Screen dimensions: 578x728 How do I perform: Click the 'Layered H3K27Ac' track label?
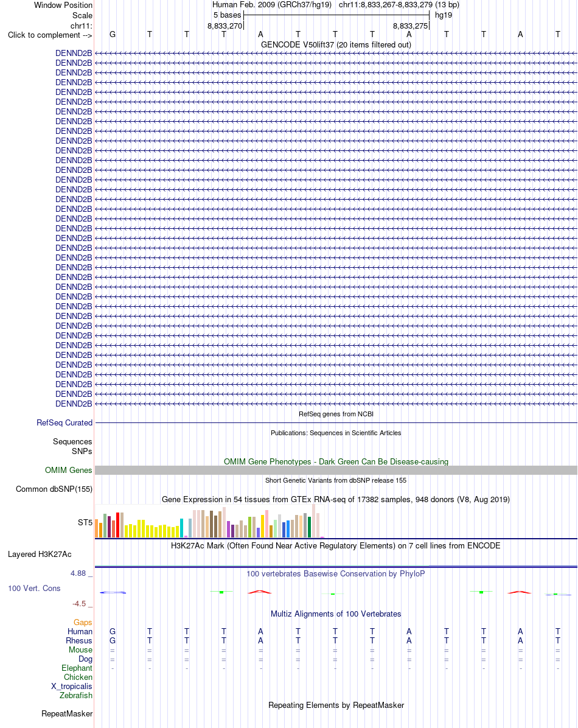[40, 555]
